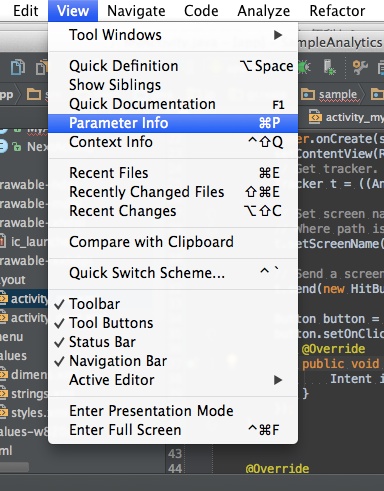
Task: Choose Enter Full Screen
Action: (x=173, y=430)
